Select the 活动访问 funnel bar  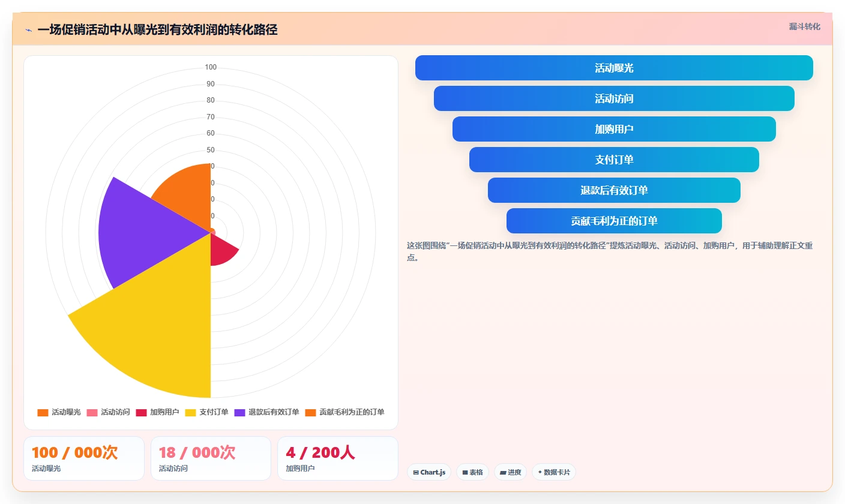point(614,98)
